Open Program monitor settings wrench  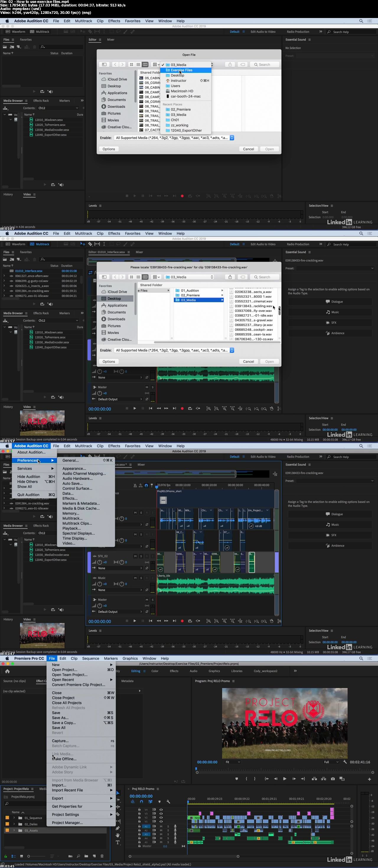[345, 762]
